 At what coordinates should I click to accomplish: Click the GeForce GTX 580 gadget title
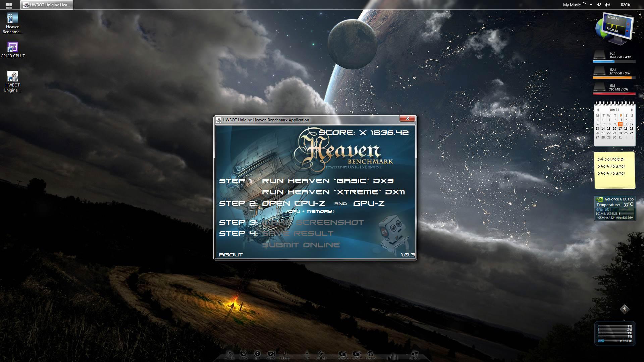point(619,199)
